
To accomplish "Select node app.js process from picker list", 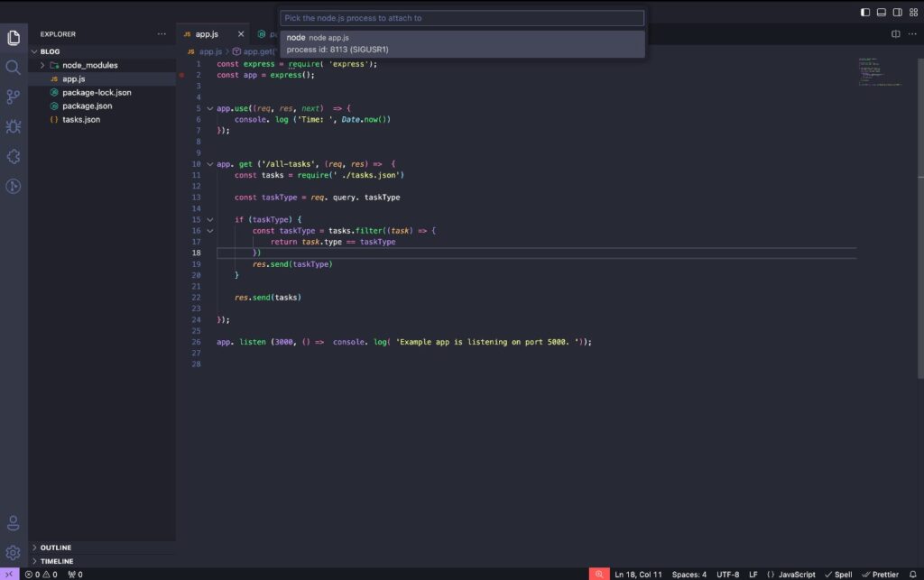I will click(x=462, y=43).
